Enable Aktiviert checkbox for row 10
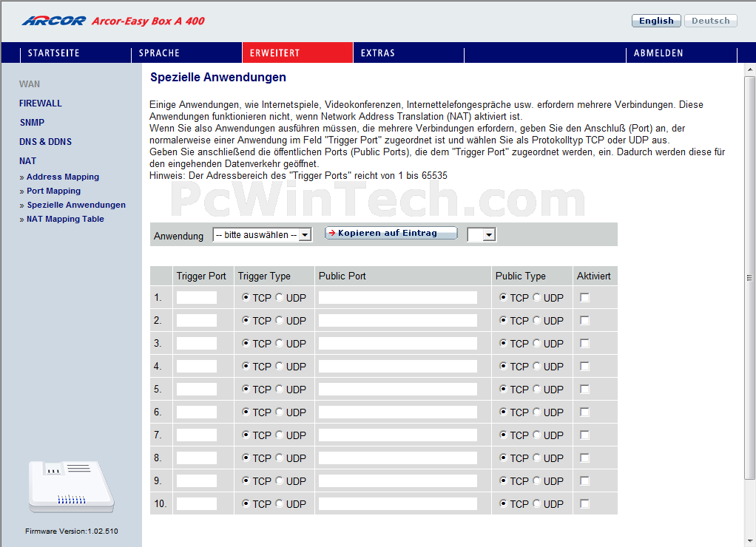This screenshot has width=756, height=547. tap(585, 503)
